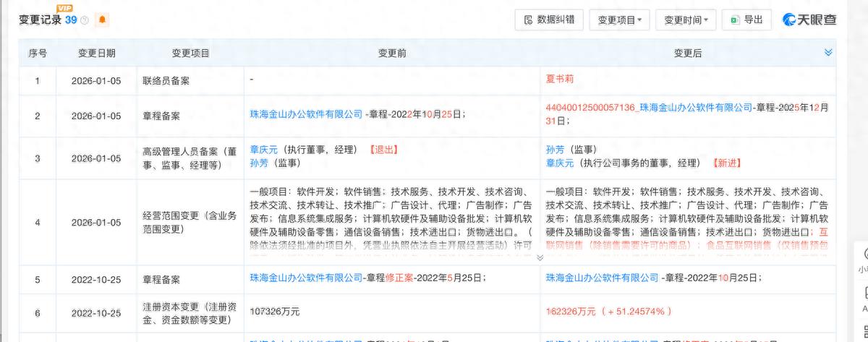The image size is (868, 342).
Task: Open 夏书莉 link in 联络员备案 row
Action: 561,78
